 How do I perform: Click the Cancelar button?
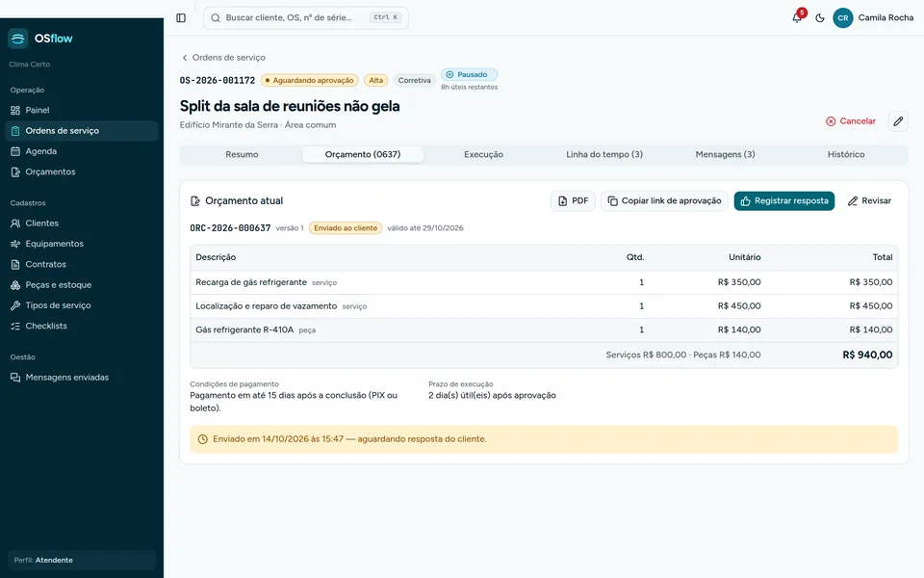850,121
